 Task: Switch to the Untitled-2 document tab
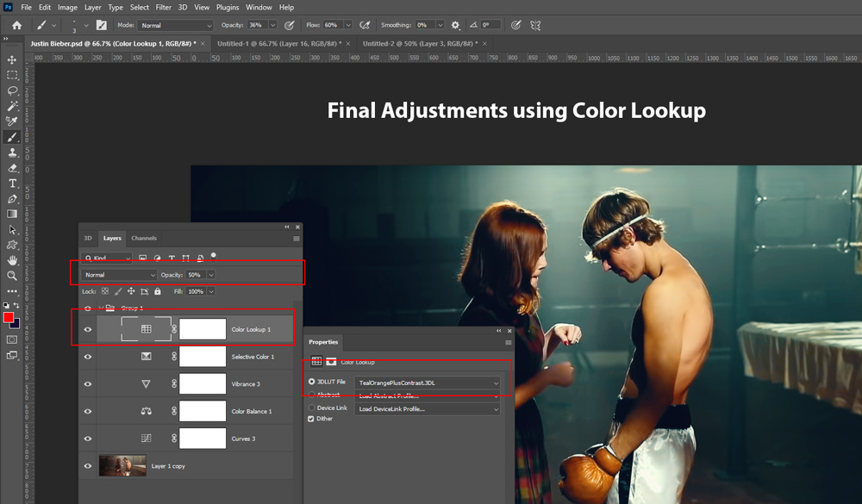[x=420, y=43]
